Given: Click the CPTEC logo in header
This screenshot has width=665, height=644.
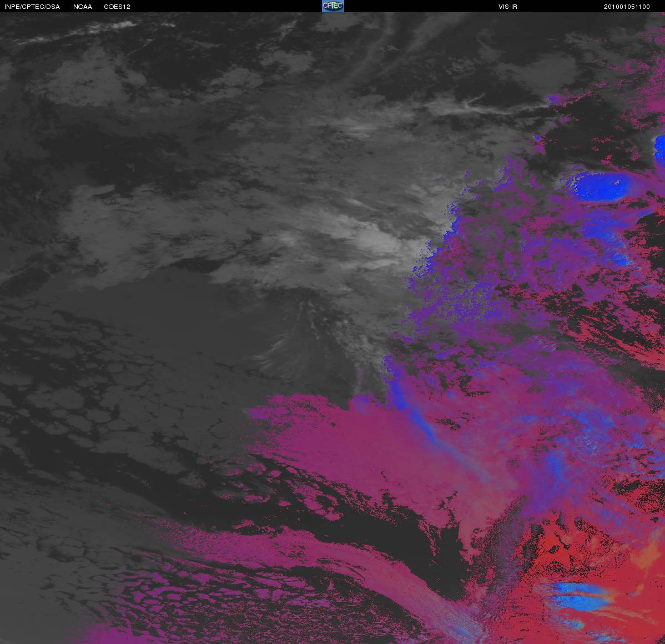Looking at the screenshot, I should click(x=333, y=6).
